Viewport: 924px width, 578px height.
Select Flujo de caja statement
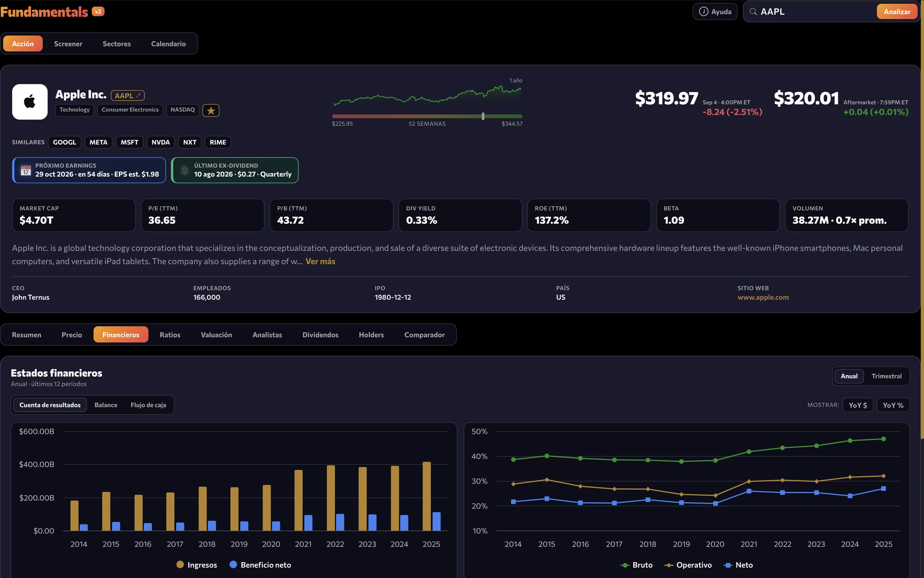148,405
